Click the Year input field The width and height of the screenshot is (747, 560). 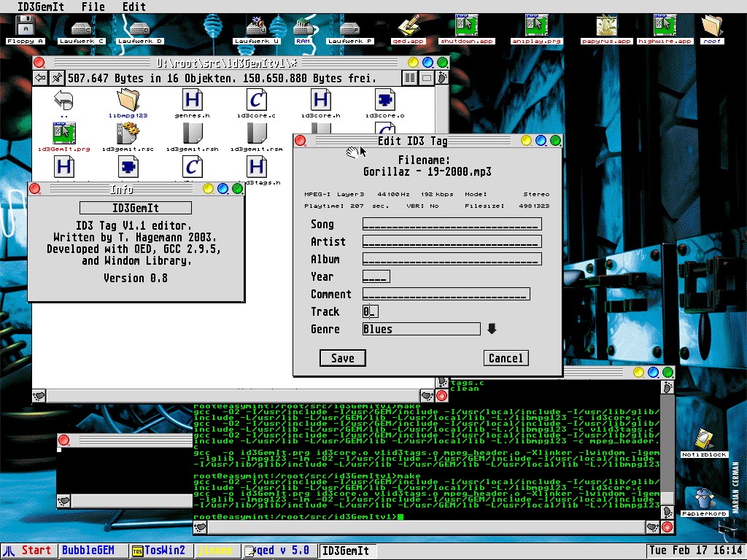tap(376, 276)
